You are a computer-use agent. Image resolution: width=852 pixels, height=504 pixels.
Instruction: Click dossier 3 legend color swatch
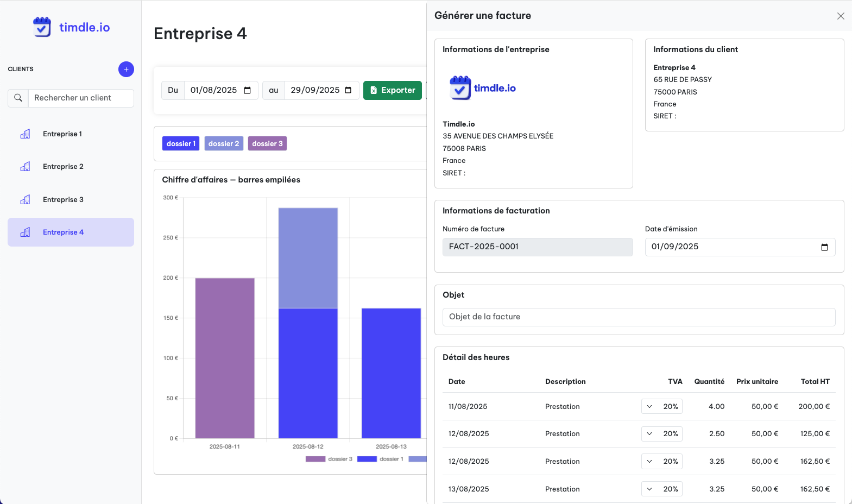315,459
